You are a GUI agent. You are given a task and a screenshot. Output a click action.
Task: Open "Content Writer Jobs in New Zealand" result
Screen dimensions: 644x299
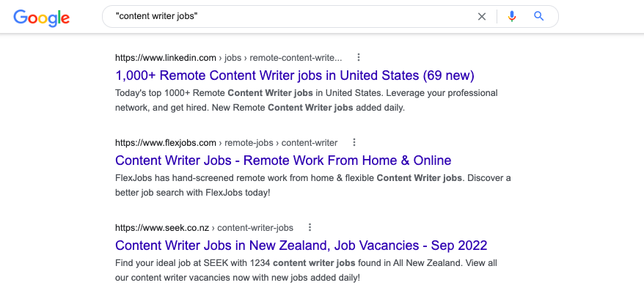(301, 246)
